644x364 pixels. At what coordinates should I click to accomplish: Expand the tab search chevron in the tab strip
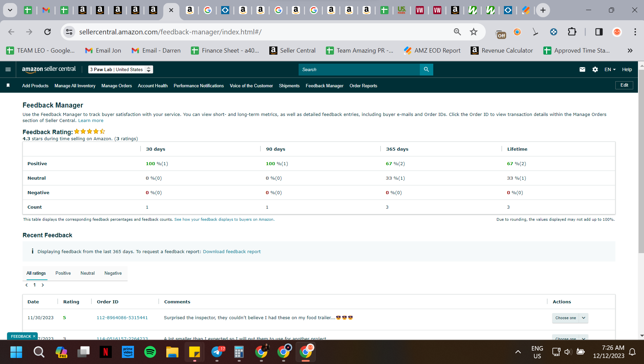10,10
